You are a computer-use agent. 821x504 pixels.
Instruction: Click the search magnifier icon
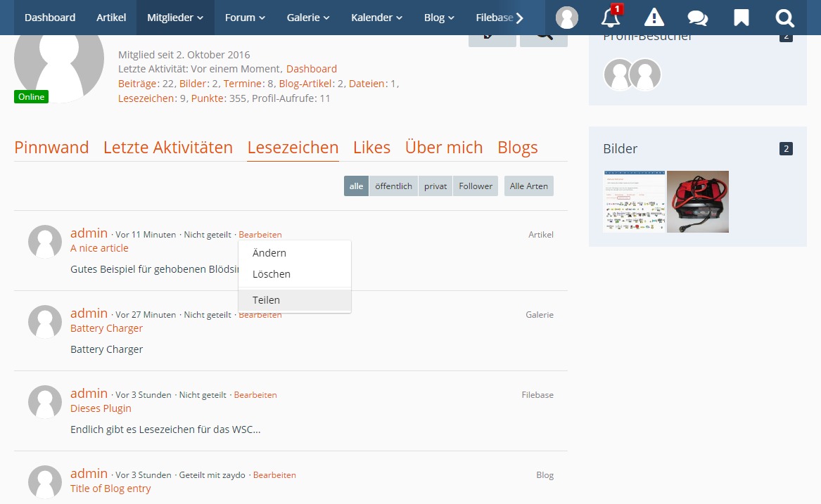click(784, 18)
